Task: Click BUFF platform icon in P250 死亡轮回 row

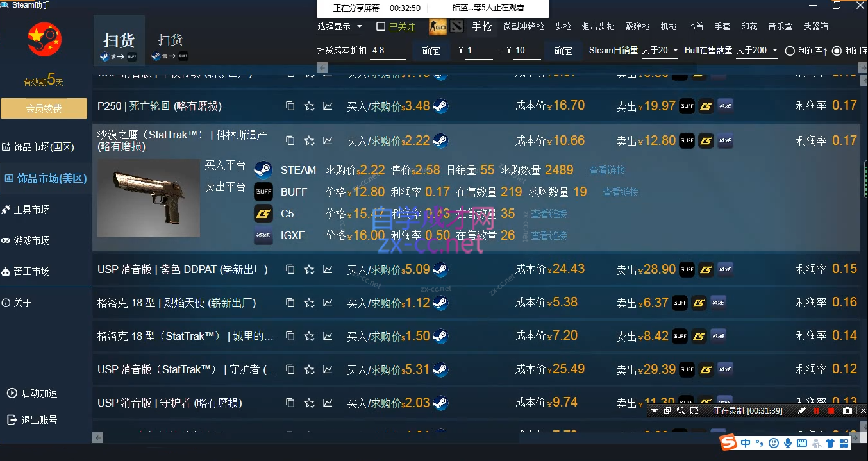Action: click(x=687, y=106)
